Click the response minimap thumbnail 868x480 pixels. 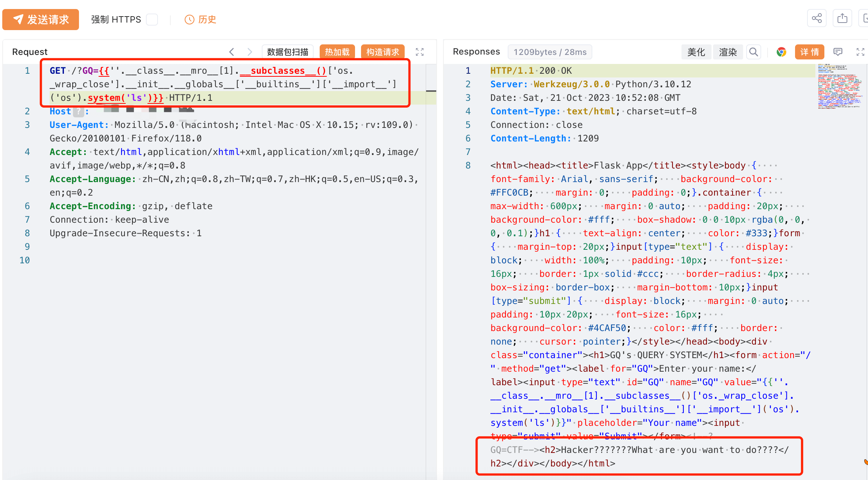[x=839, y=87]
